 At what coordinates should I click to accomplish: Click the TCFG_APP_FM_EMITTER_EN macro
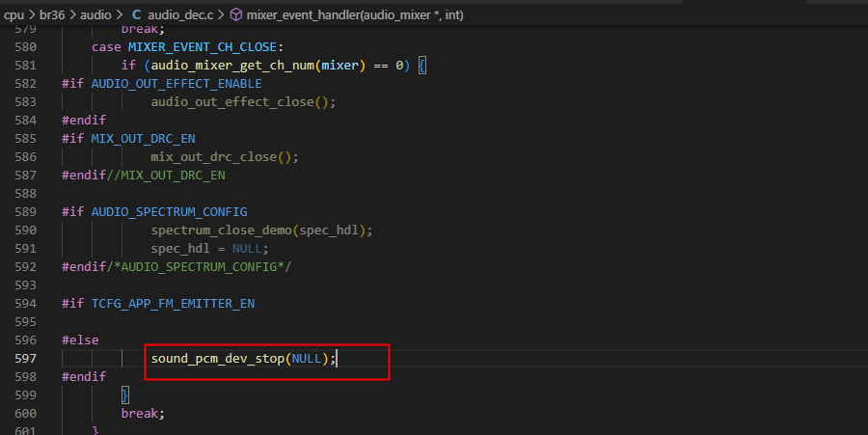coord(173,303)
